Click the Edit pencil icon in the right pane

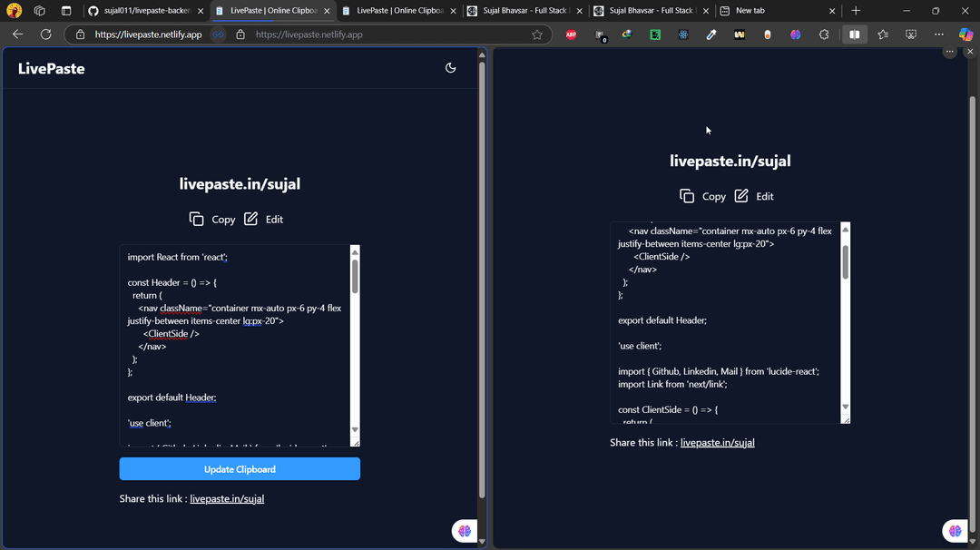(x=741, y=196)
